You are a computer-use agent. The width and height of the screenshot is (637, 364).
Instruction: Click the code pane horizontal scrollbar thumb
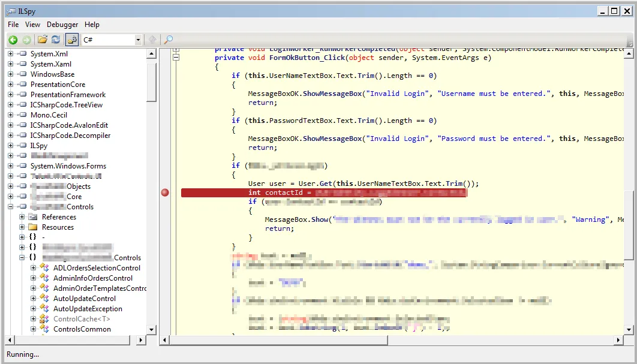pyautogui.click(x=278, y=340)
